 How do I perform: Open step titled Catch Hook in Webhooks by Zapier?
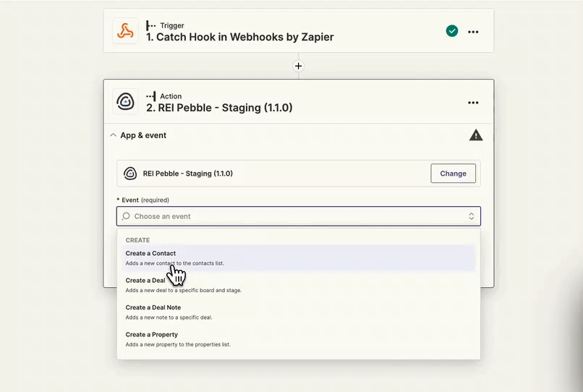click(x=240, y=37)
